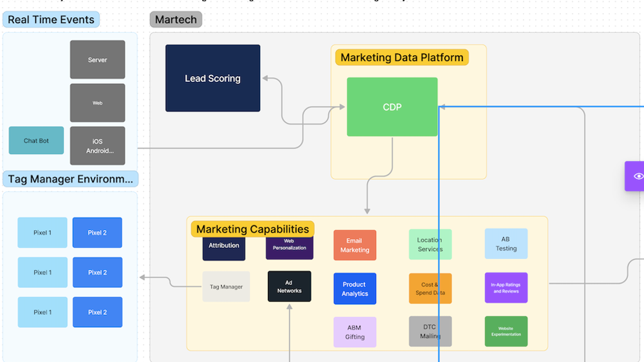Select the Martech section label

(176, 20)
